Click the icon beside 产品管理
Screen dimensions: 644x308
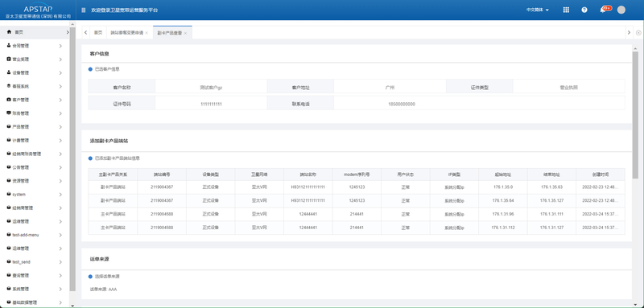[x=9, y=126]
